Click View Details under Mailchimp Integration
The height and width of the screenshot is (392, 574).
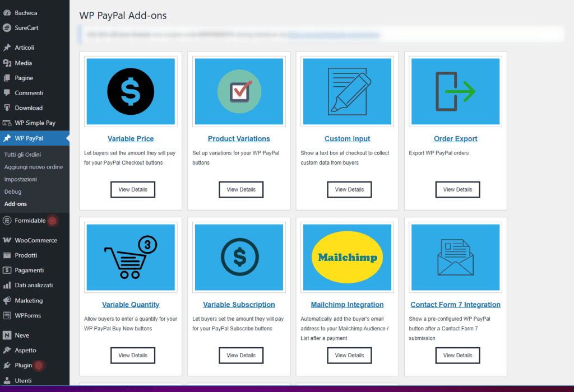(349, 355)
